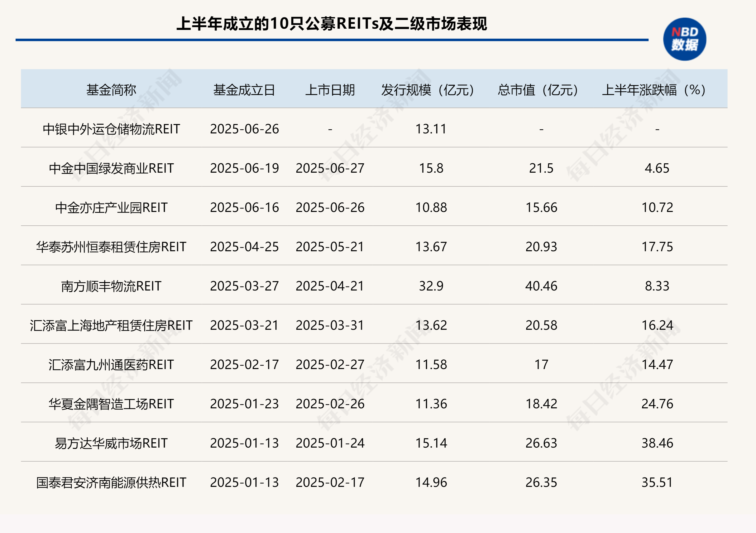Image resolution: width=756 pixels, height=533 pixels.
Task: Click market value 21.5
Action: [x=541, y=168]
